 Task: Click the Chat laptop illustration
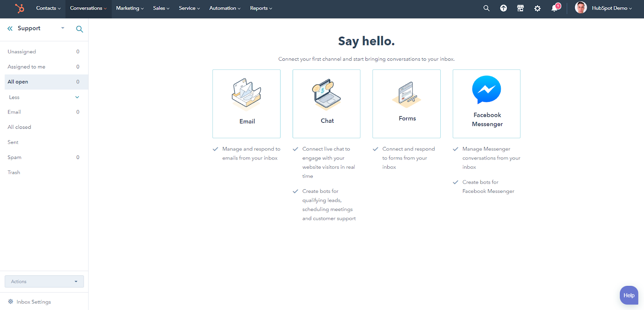pyautogui.click(x=326, y=95)
